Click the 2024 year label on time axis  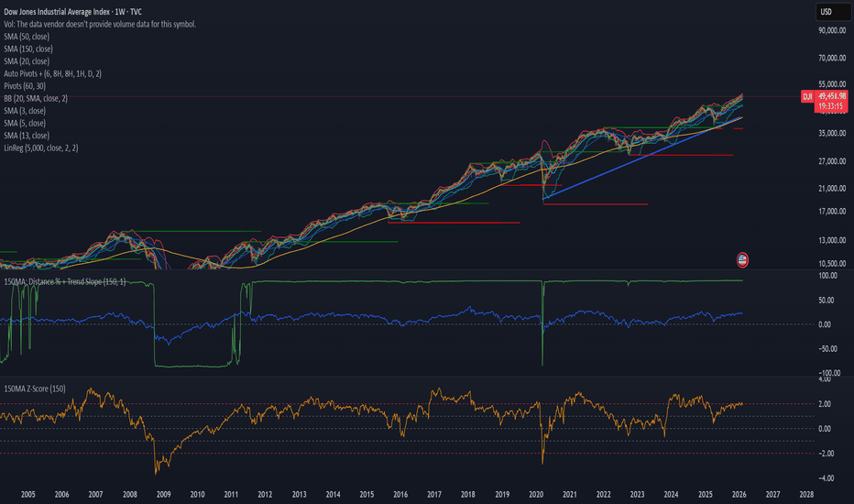point(671,495)
